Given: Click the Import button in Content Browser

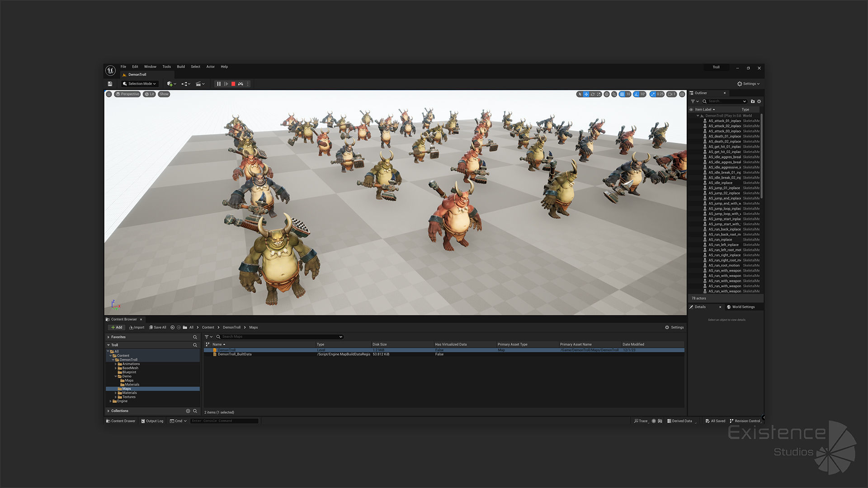Looking at the screenshot, I should (137, 327).
